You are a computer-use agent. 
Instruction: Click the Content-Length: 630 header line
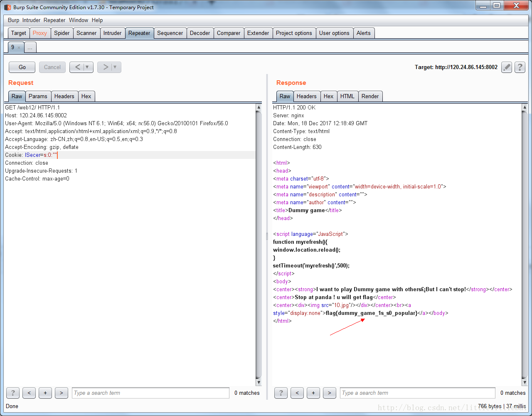tap(297, 147)
